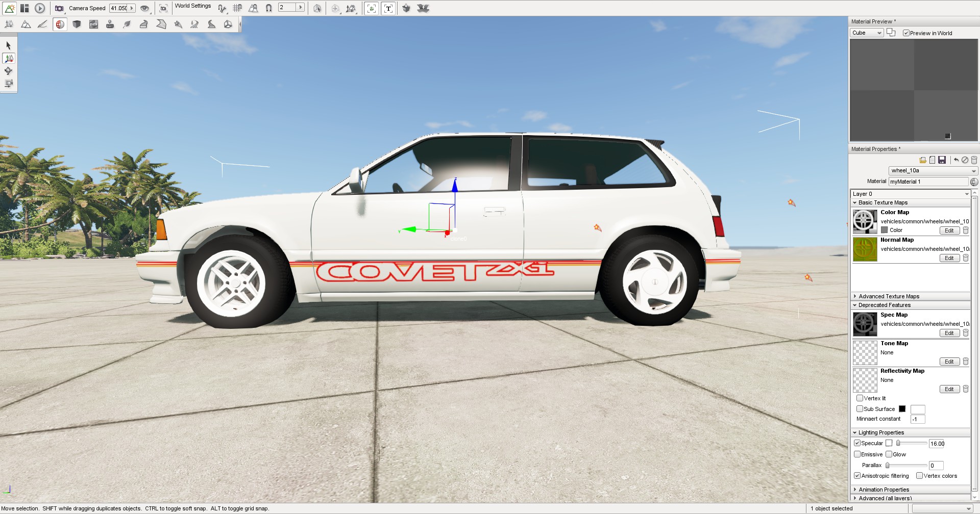The height and width of the screenshot is (514, 980).
Task: Select the Rotate selection tool
Action: (9, 71)
